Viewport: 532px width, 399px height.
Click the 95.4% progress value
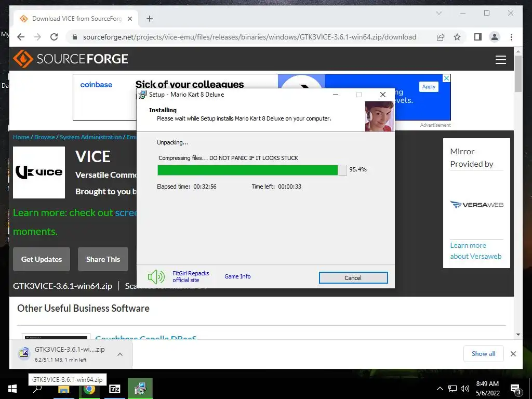[x=358, y=169]
